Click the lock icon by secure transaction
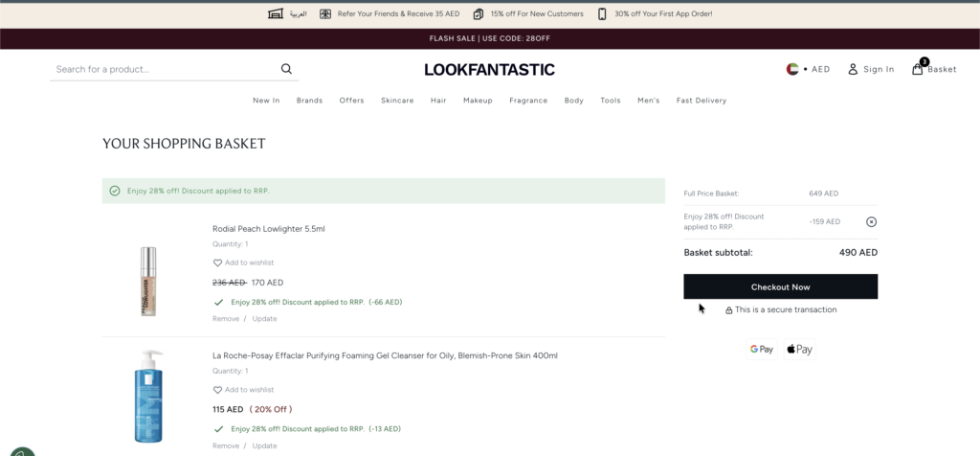Screen dimensions: 980x456 [x=728, y=310]
